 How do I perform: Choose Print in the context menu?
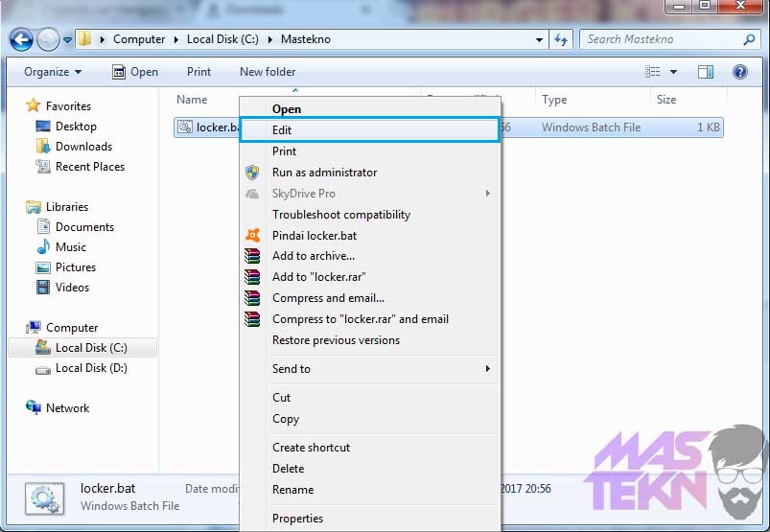tap(370, 151)
